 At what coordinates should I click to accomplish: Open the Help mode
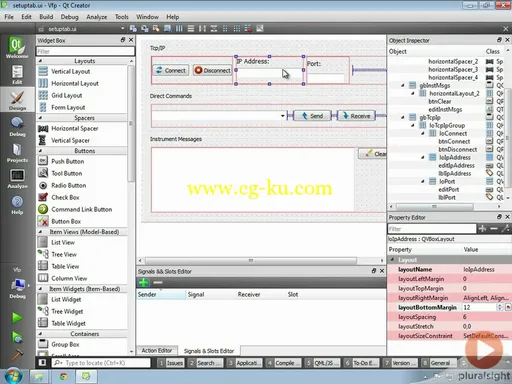click(17, 205)
